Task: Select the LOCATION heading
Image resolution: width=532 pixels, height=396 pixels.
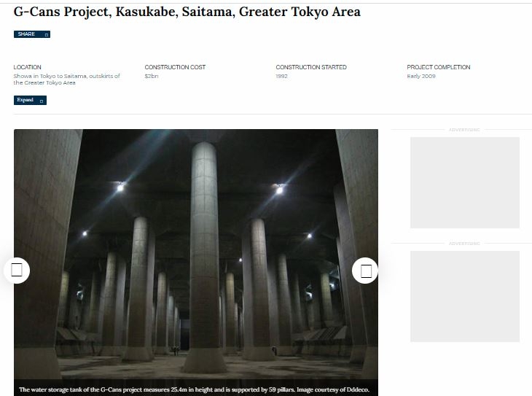Action: coord(27,67)
